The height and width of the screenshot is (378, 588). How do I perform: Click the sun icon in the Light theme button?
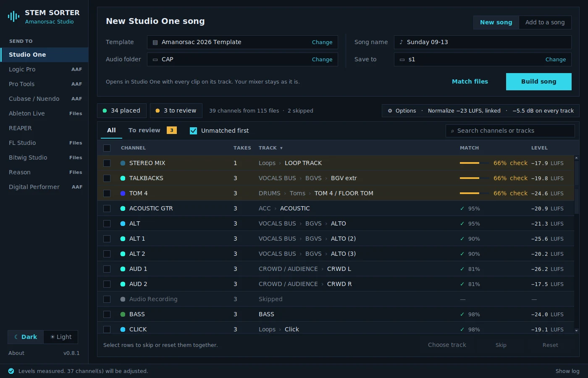pyautogui.click(x=52, y=337)
